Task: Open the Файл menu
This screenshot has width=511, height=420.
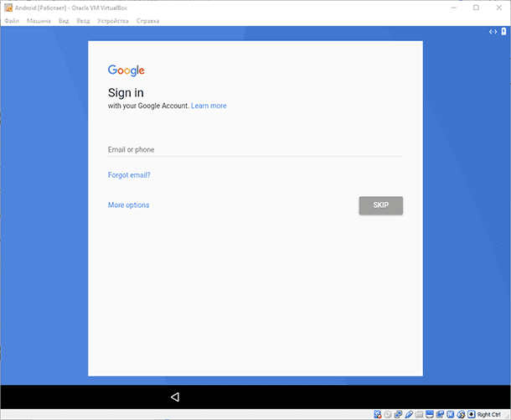Action: [x=12, y=21]
